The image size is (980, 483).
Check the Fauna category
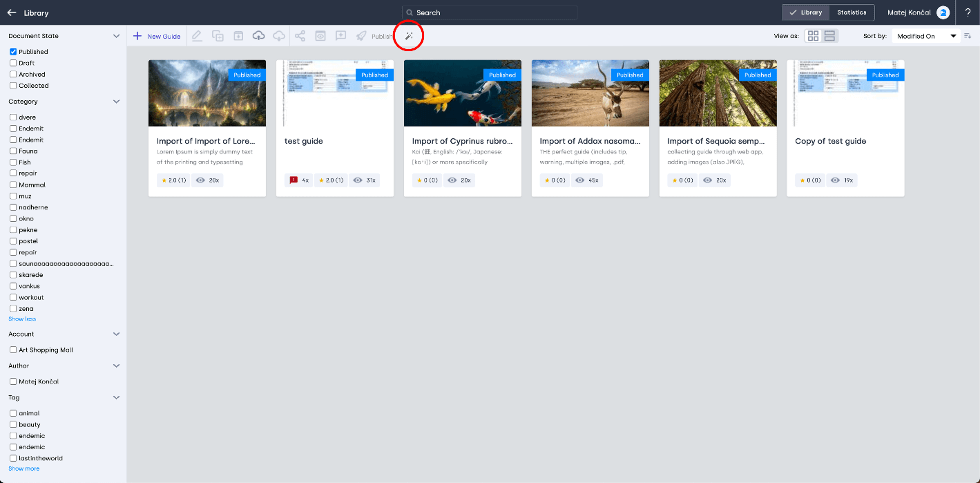(13, 151)
